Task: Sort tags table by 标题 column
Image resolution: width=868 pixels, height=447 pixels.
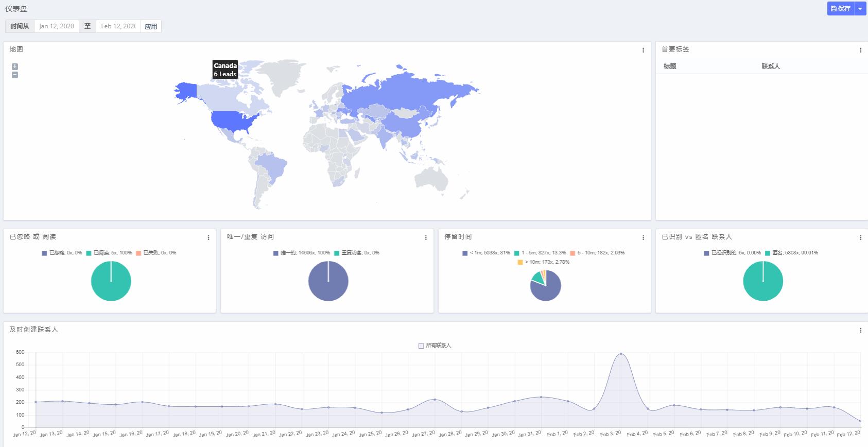Action: click(670, 66)
